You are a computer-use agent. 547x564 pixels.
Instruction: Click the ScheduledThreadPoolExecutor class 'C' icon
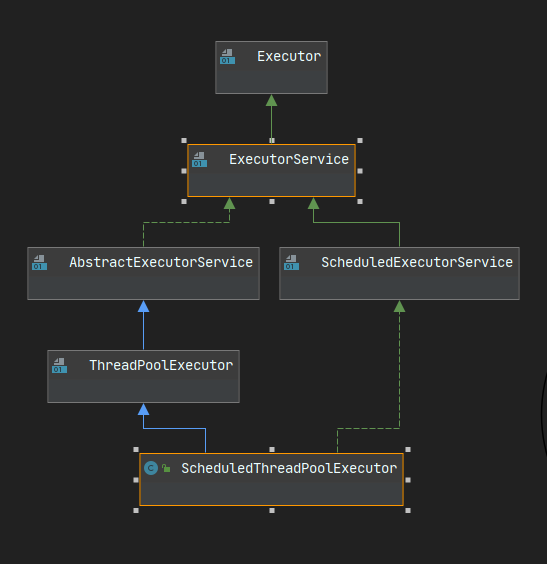pyautogui.click(x=151, y=468)
